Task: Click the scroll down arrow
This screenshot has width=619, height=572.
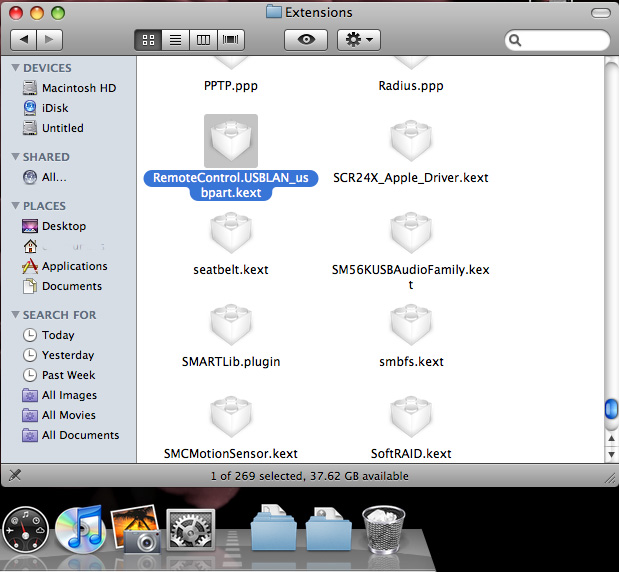Action: 611,454
